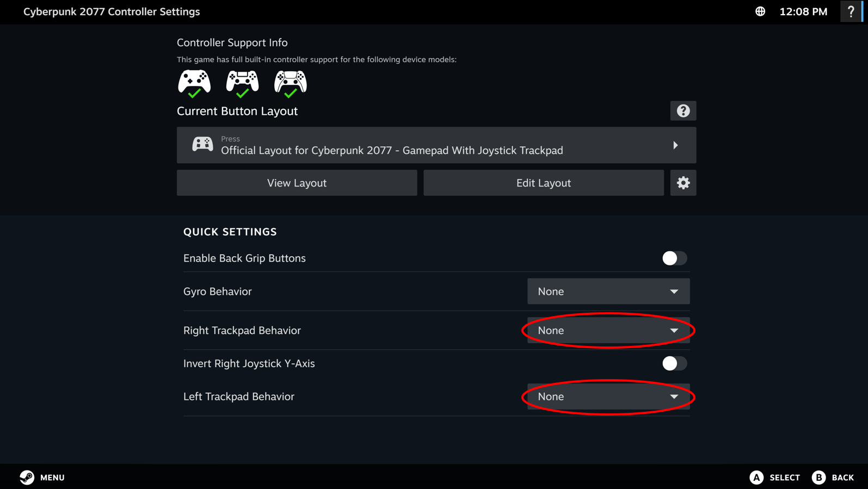The width and height of the screenshot is (868, 489).
Task: Click the Edit Layout button
Action: tap(544, 183)
